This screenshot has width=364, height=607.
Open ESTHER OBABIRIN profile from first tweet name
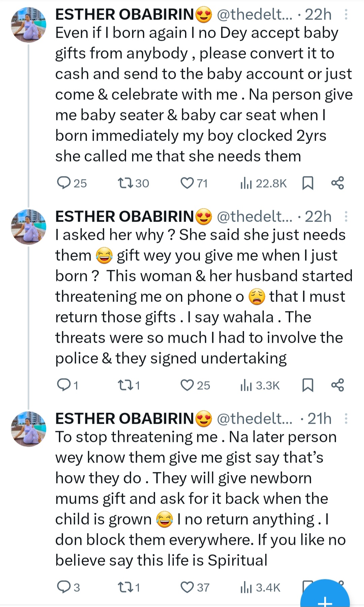pos(125,15)
